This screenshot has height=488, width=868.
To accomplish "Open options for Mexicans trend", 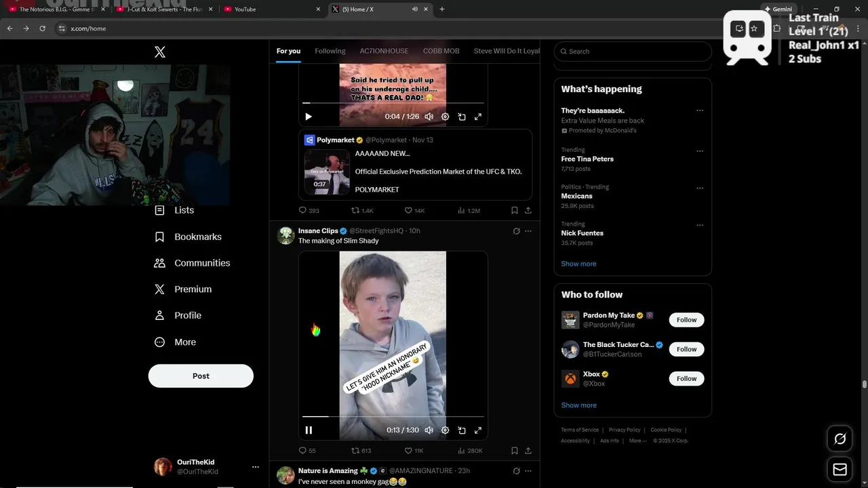I will 700,188.
